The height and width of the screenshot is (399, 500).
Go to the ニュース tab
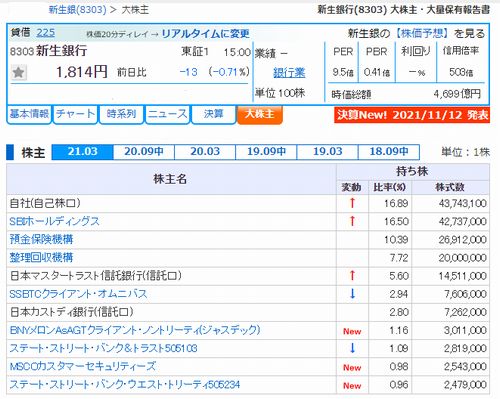(x=167, y=114)
